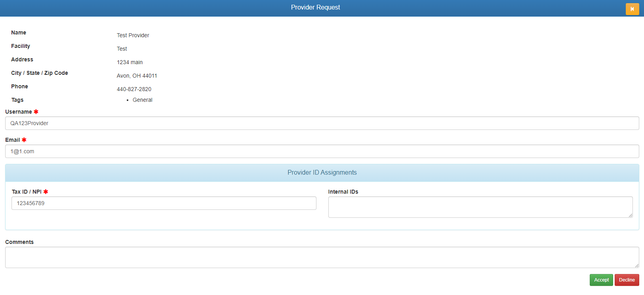644x295 pixels.
Task: Click the red asterisk beside Email
Action: click(x=24, y=140)
